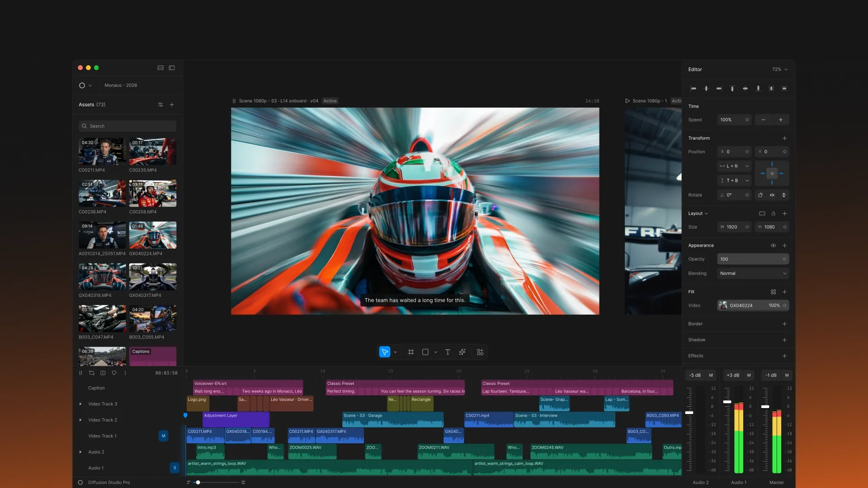
Task: Click the timeline zoom slider handle
Action: pyautogui.click(x=198, y=482)
